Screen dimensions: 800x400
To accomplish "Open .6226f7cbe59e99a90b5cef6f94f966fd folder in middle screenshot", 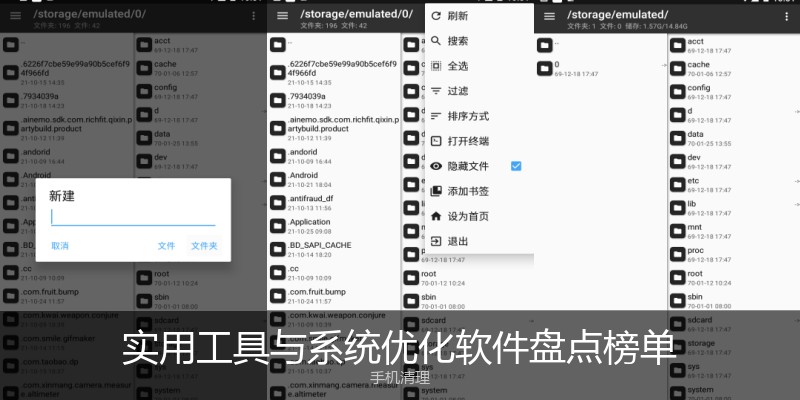I will (x=334, y=72).
